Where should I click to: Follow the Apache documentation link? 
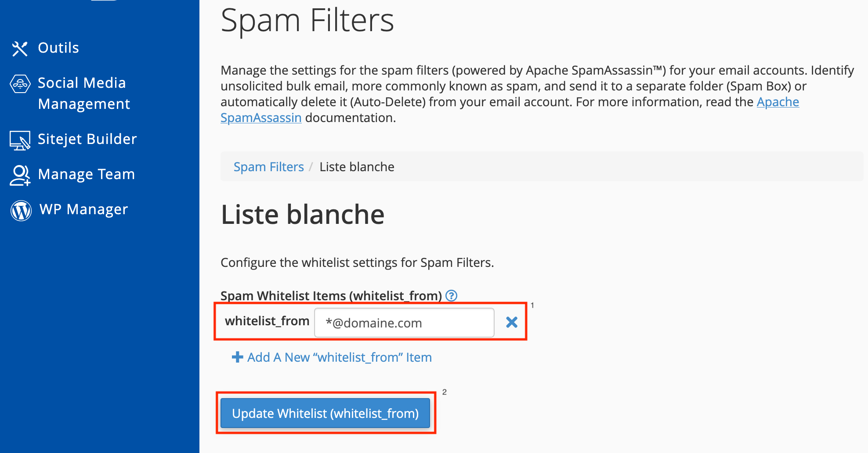tap(778, 102)
